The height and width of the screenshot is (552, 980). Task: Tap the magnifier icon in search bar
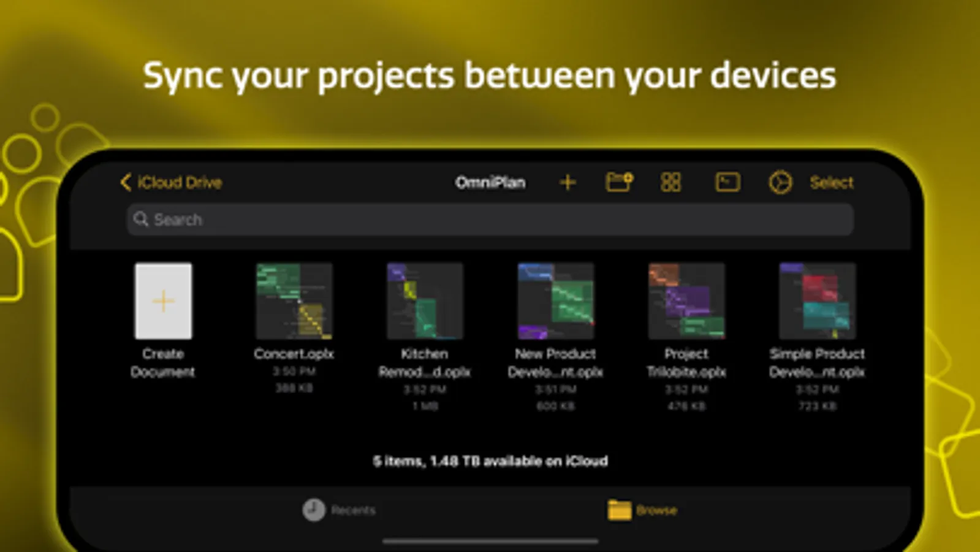pyautogui.click(x=141, y=219)
